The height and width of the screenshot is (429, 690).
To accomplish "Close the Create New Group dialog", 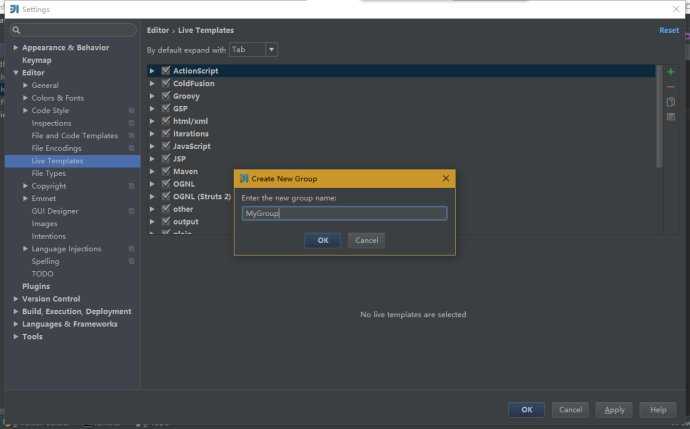I will point(446,178).
